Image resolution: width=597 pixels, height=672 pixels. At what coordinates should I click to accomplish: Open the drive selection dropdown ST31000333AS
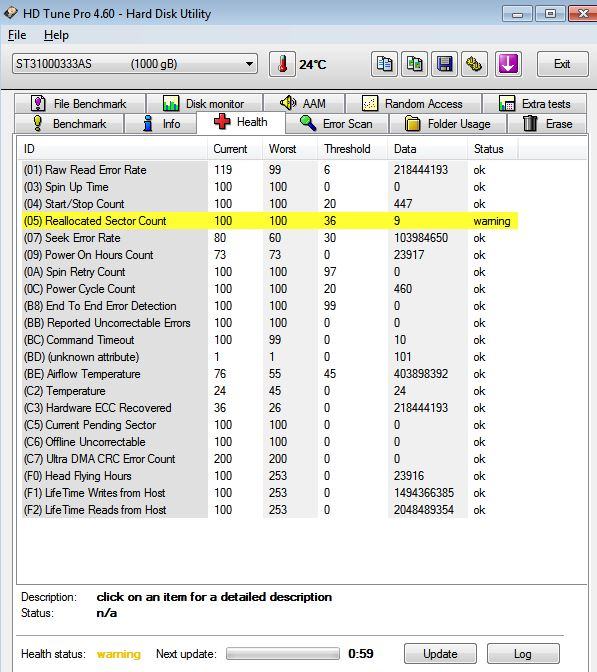pos(135,64)
